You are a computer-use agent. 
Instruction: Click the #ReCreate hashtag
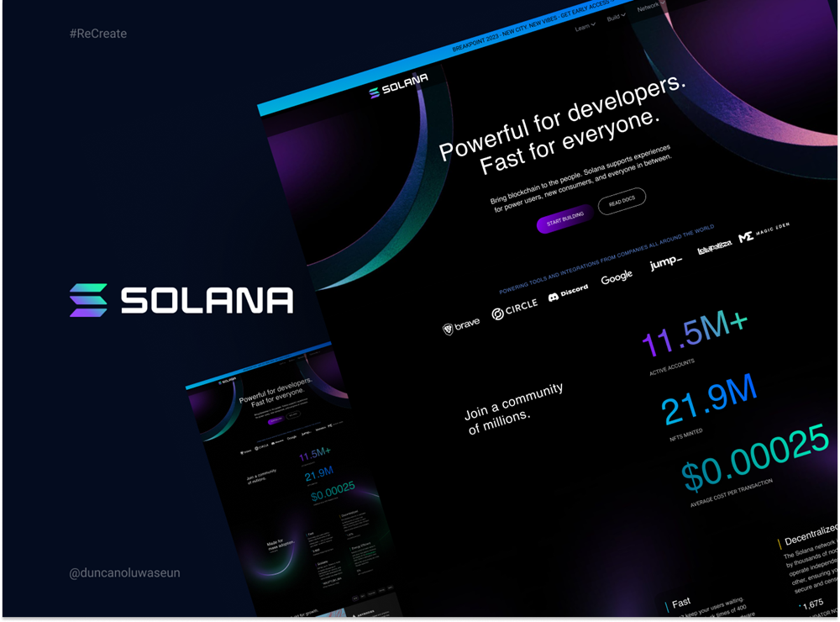click(x=98, y=34)
